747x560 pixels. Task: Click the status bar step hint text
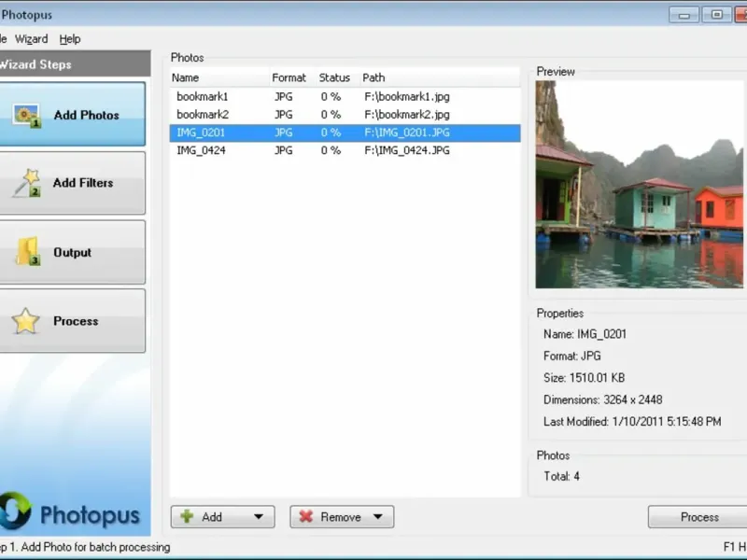point(85,547)
